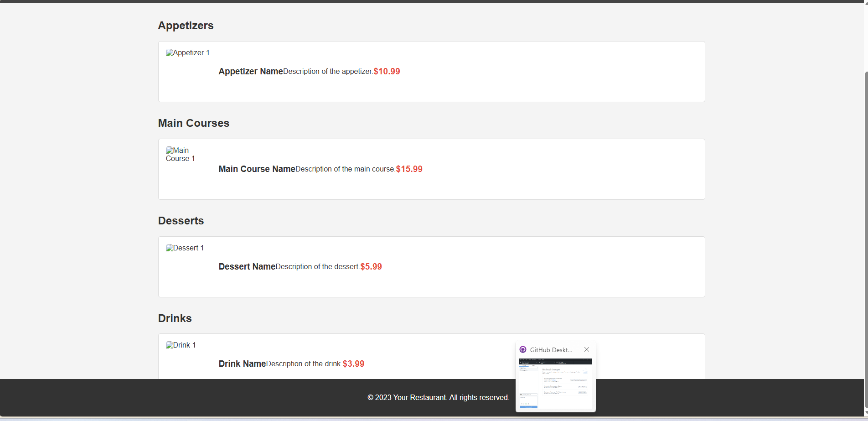Click the $3.99 drink price
868x421 pixels.
tap(353, 364)
